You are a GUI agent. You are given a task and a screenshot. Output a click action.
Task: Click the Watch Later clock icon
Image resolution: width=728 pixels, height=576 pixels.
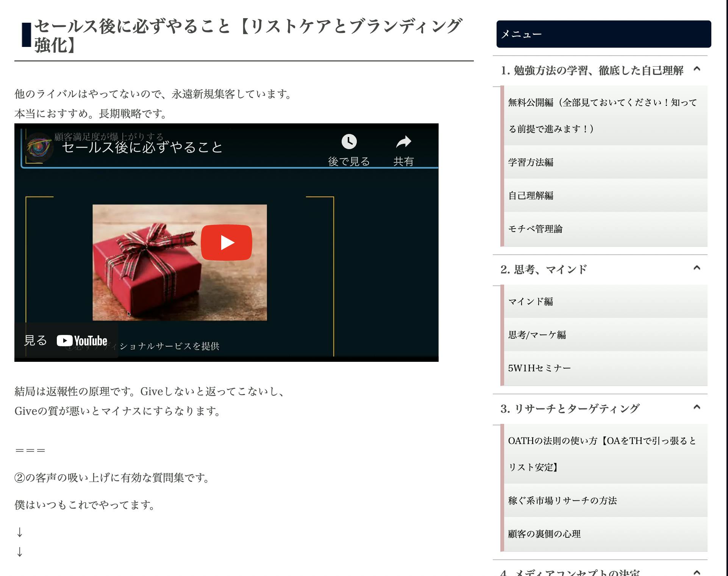point(349,142)
